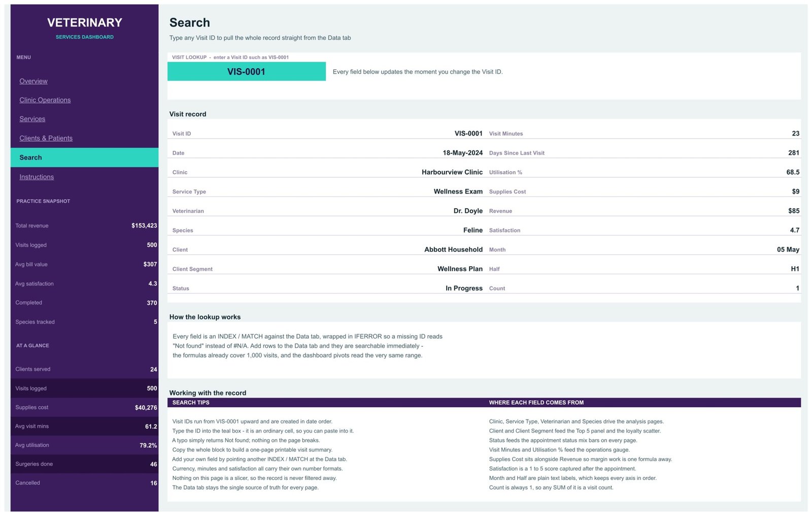Select the In Progress status value
The height and width of the screenshot is (516, 812).
pyautogui.click(x=464, y=288)
